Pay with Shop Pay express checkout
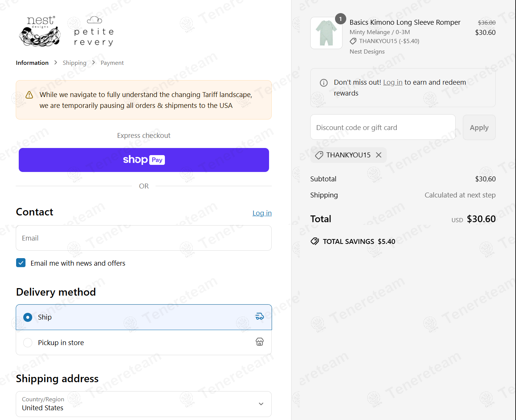 click(144, 160)
